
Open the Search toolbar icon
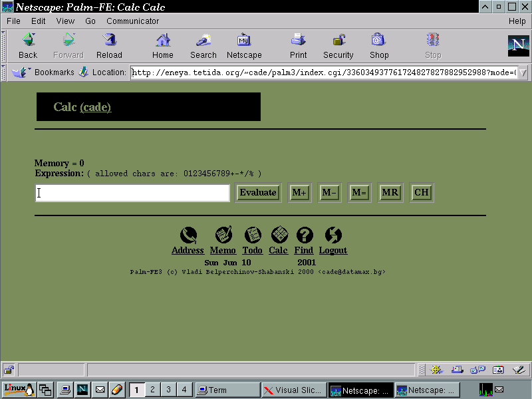(203, 41)
